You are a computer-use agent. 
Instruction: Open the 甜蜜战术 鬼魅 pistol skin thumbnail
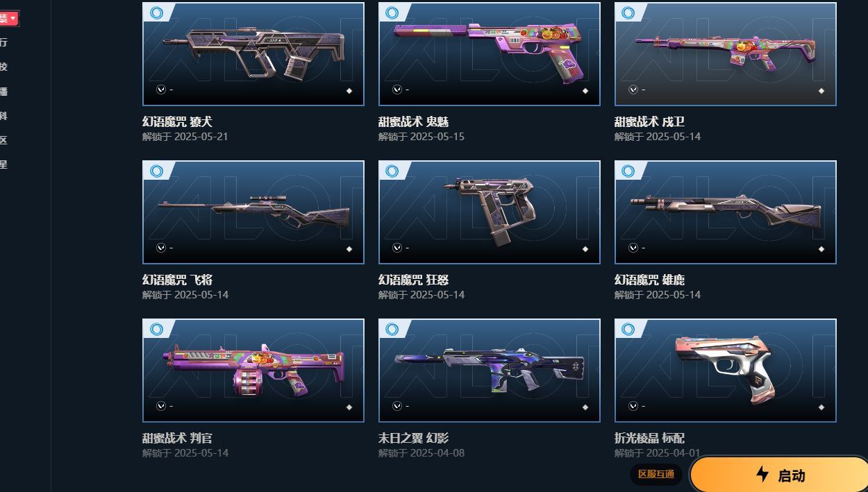(490, 54)
